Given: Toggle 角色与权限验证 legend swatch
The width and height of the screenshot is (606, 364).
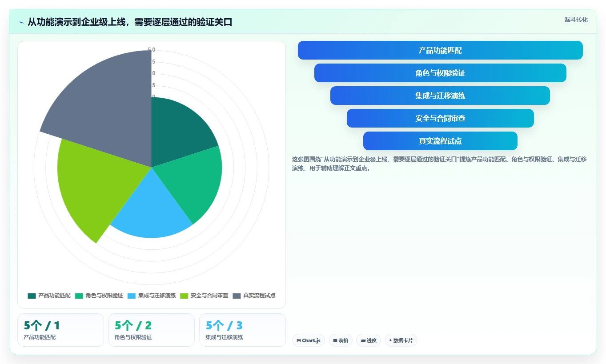Looking at the screenshot, I should pyautogui.click(x=79, y=296).
